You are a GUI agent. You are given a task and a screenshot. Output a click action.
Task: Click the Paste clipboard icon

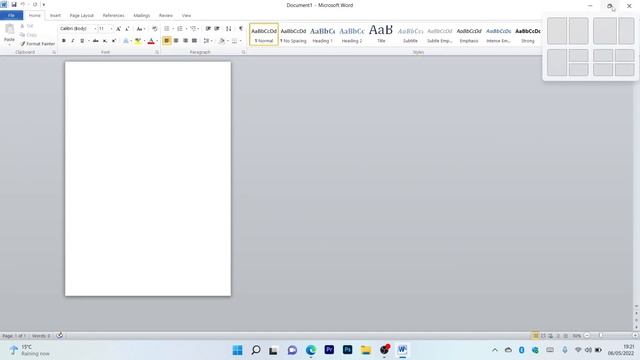[9, 29]
